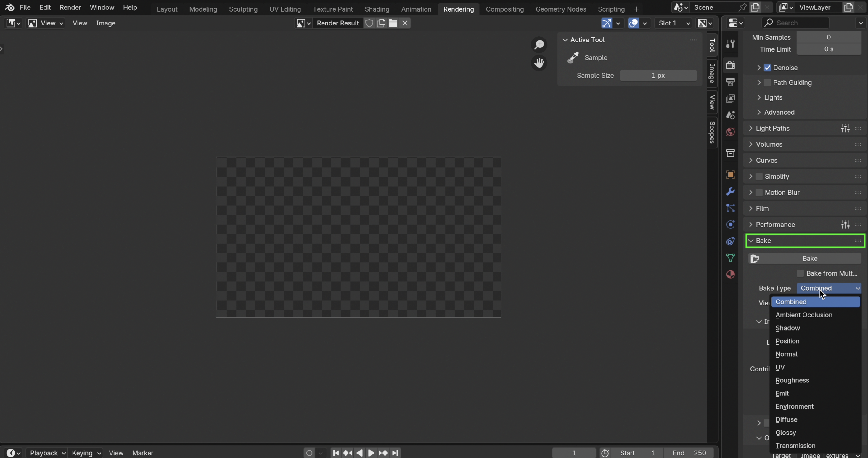Open the Render menu
The height and width of the screenshot is (458, 868).
[70, 7]
